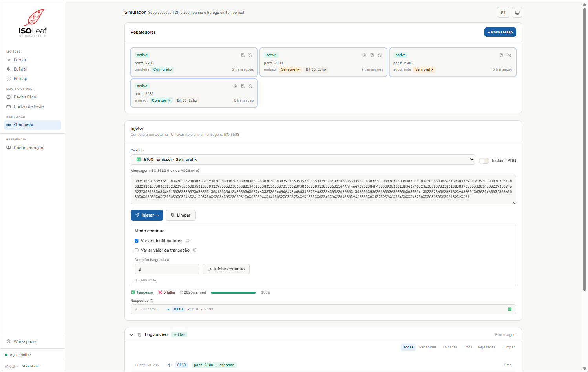Uncheck Variar identificadores checkbox
Image resolution: width=588 pixels, height=372 pixels.
137,241
